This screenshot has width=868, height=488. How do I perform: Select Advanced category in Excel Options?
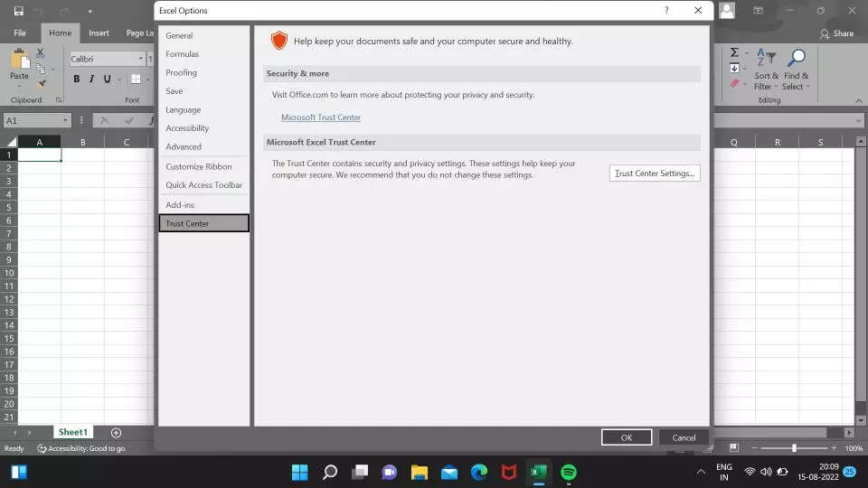203,146
